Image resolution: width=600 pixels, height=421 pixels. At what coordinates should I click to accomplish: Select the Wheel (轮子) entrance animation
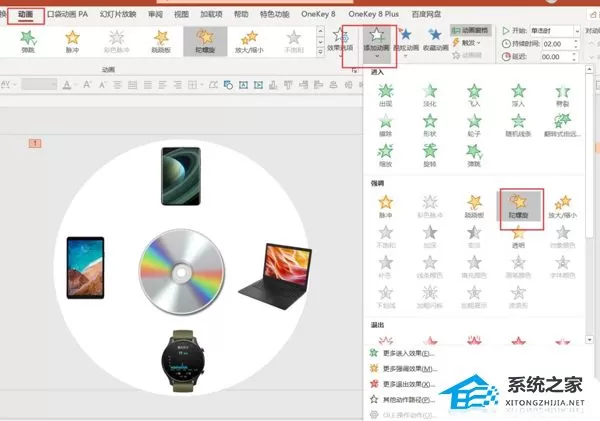(474, 125)
